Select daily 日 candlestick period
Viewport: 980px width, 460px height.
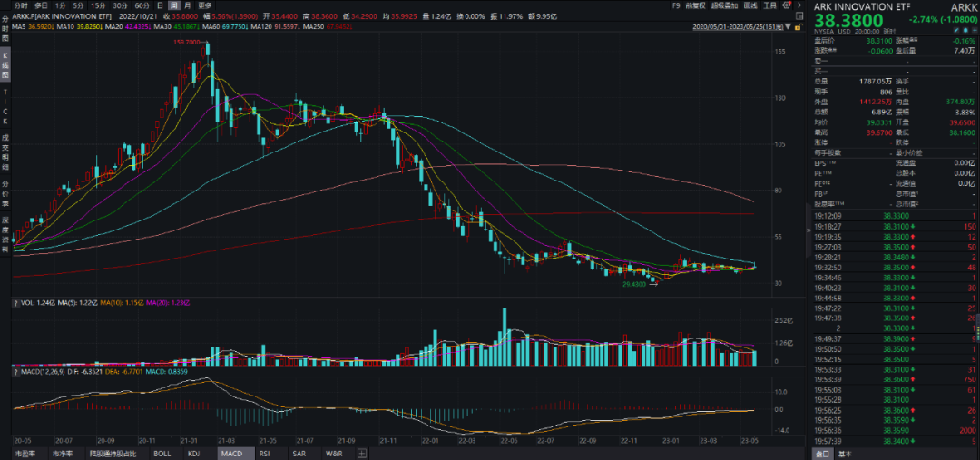click(160, 5)
